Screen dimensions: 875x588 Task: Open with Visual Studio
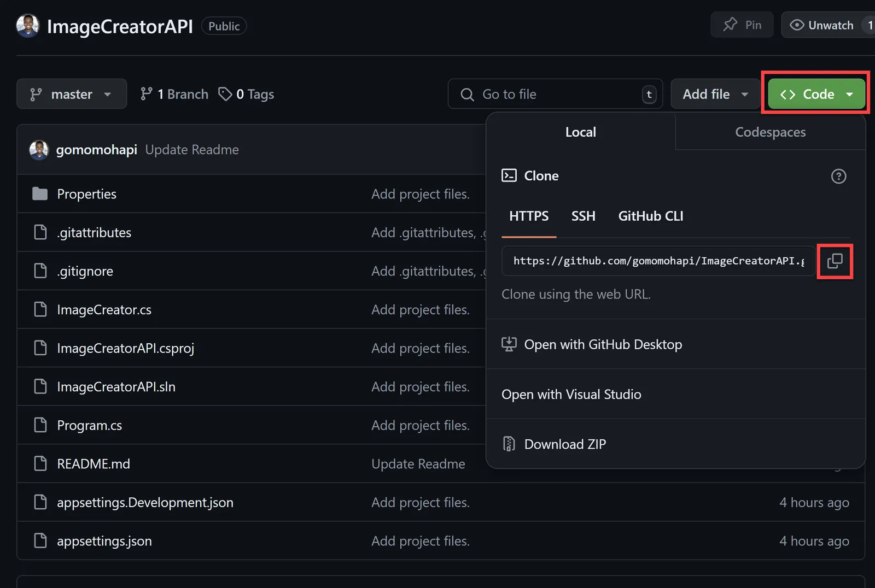tap(675, 394)
